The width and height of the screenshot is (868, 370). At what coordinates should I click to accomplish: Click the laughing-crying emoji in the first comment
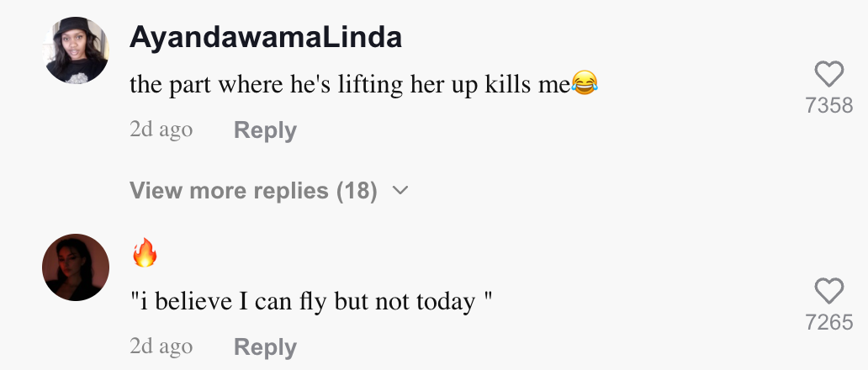point(584,83)
